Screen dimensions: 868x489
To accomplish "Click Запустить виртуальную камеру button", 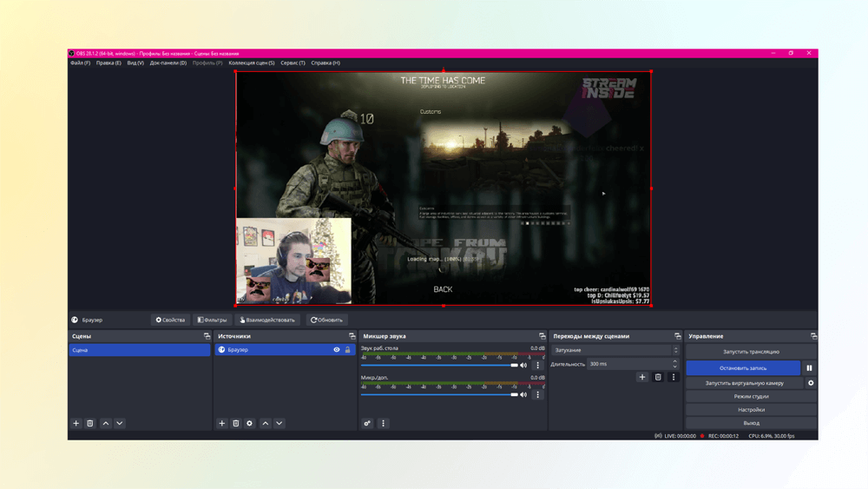I will click(x=745, y=383).
